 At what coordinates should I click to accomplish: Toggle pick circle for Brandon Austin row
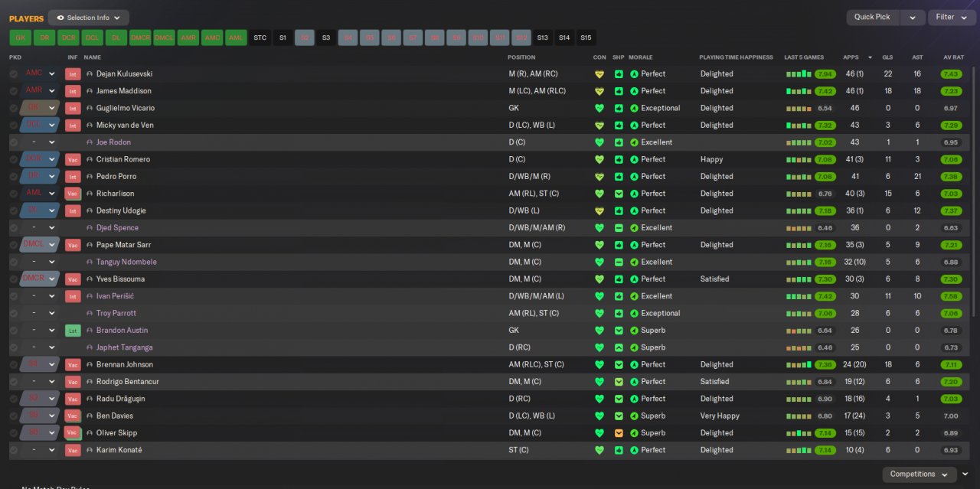pos(14,331)
